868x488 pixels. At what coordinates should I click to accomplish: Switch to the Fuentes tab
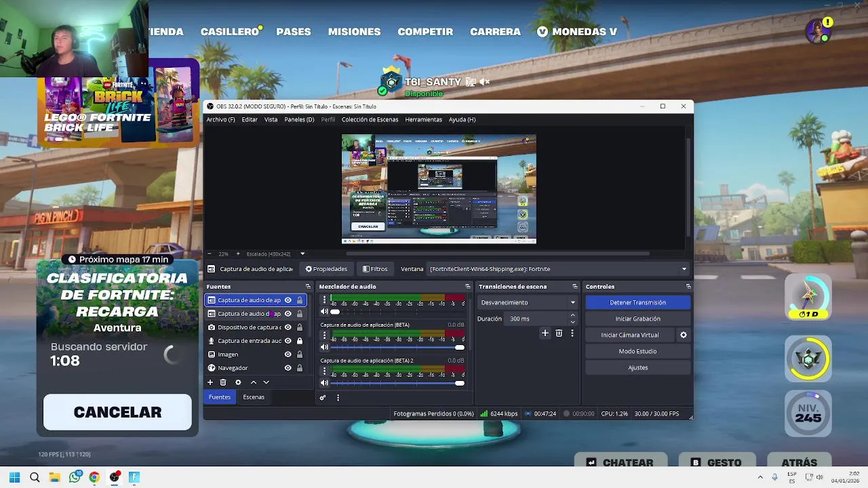[x=220, y=397]
